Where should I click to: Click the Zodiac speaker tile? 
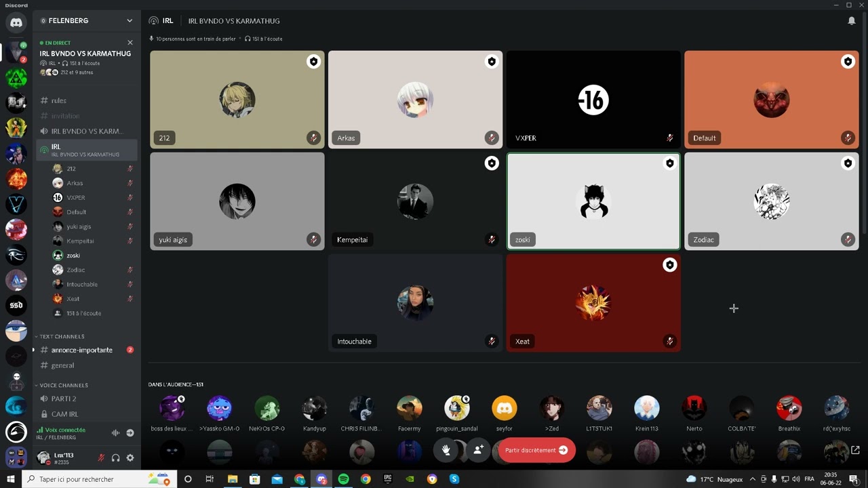(772, 201)
